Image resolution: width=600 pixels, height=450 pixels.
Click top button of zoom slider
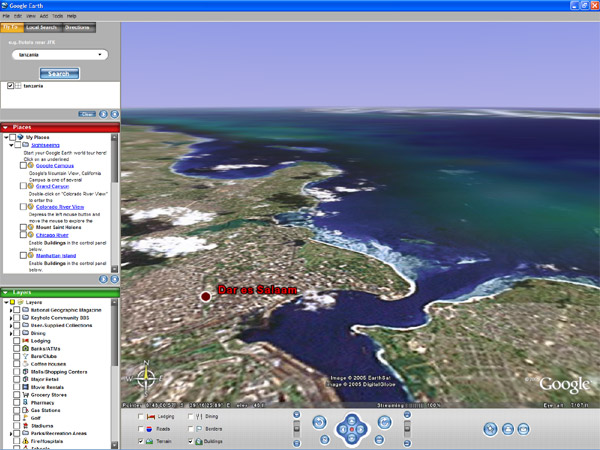pos(297,414)
